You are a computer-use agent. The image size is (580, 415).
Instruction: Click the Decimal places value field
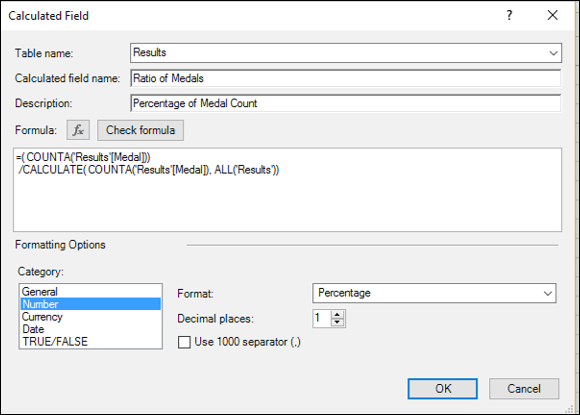click(x=322, y=318)
